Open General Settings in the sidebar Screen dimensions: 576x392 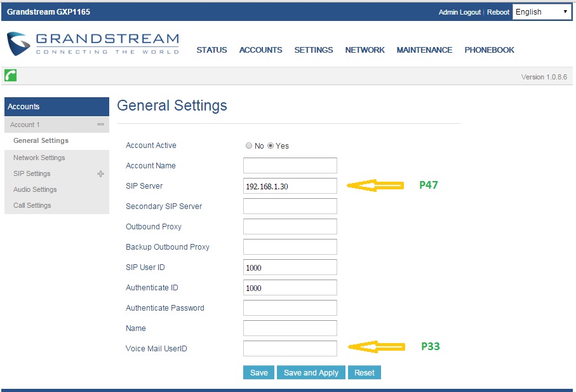[41, 140]
